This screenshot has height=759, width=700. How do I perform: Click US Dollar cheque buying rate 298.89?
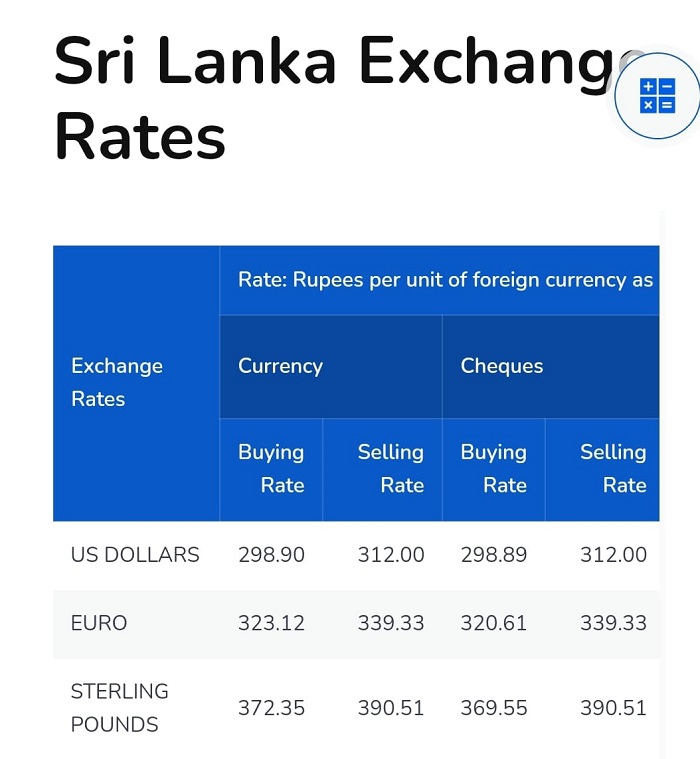pos(494,555)
